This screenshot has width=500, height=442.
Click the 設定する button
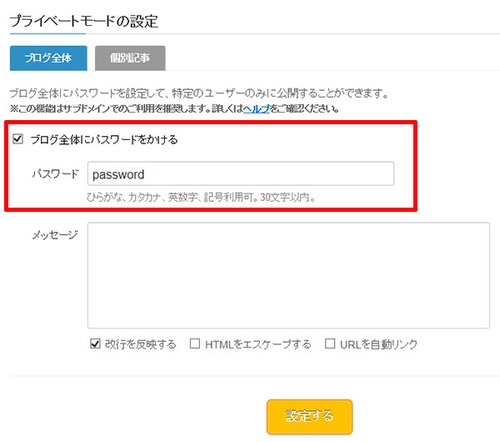coord(309,417)
